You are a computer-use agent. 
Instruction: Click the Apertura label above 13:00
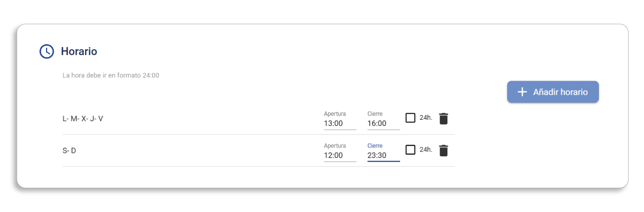tap(335, 114)
